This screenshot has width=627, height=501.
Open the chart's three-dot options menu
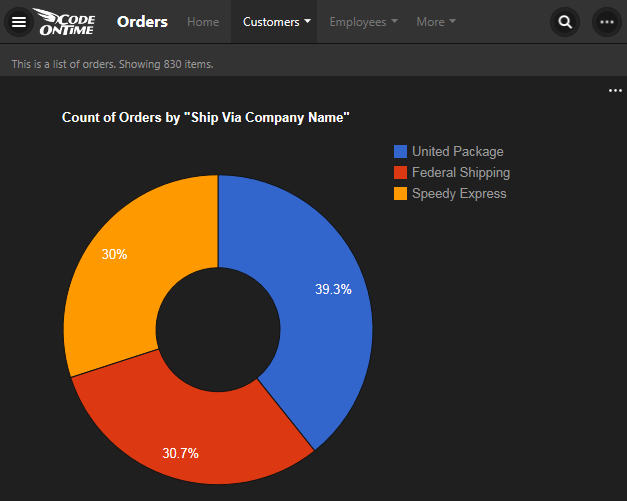click(x=615, y=91)
